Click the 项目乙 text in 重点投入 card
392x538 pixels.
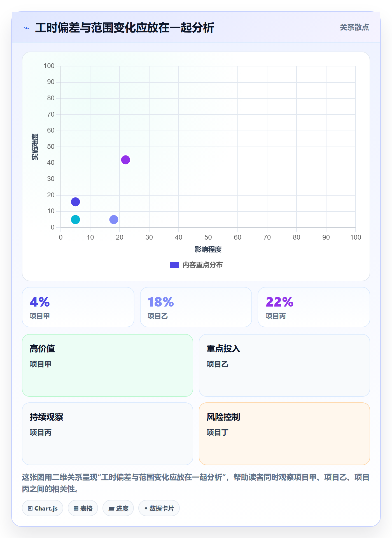218,364
